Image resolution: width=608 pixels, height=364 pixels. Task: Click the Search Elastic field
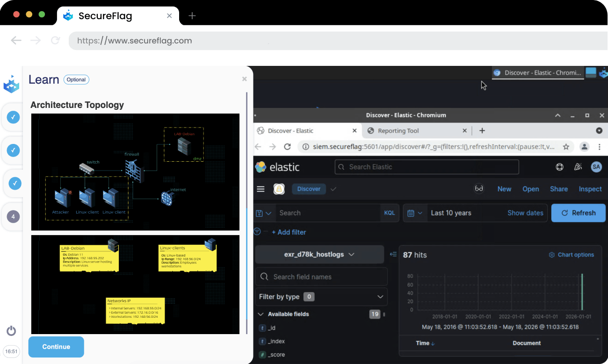(x=427, y=167)
